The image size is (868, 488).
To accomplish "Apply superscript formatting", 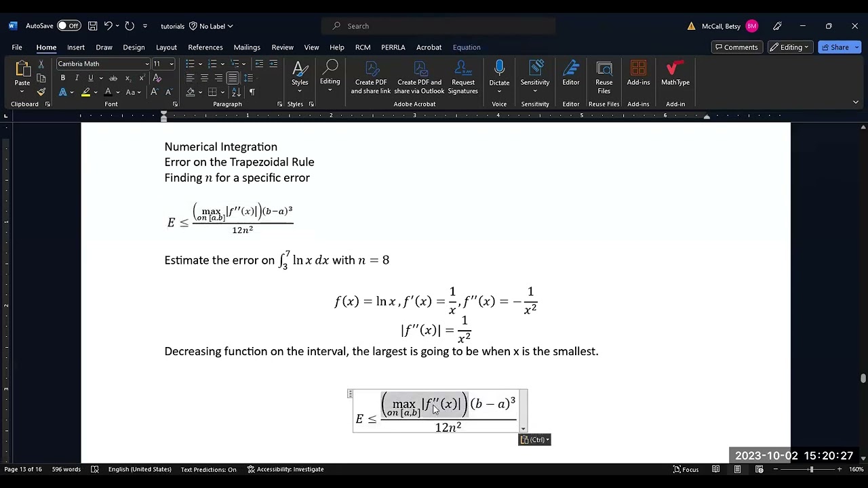I will pyautogui.click(x=142, y=78).
